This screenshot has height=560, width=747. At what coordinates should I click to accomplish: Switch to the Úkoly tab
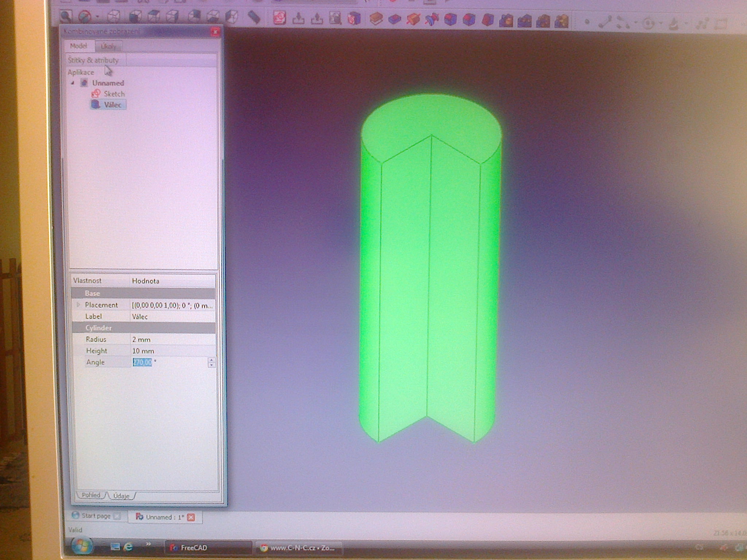tap(108, 46)
